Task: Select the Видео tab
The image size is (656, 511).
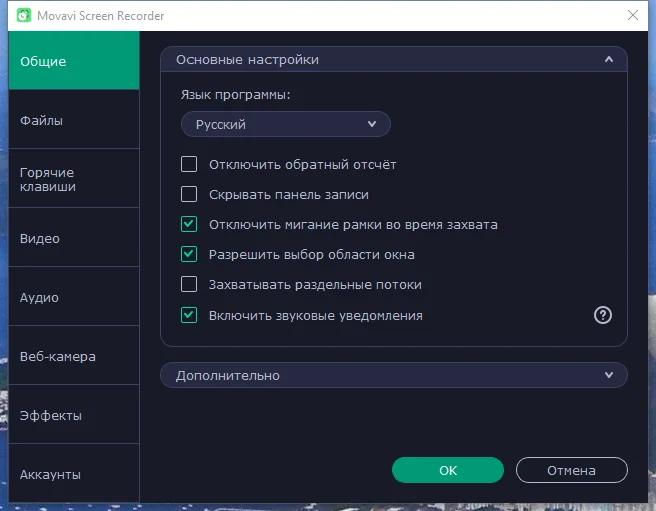Action: 74,238
